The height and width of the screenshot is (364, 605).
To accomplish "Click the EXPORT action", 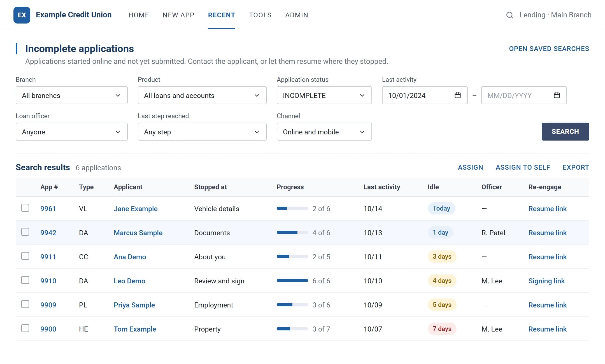I will pos(576,167).
